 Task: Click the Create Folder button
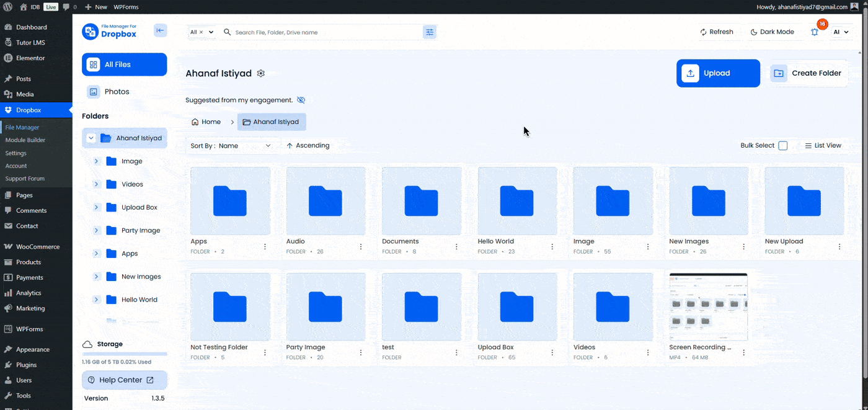(x=808, y=73)
